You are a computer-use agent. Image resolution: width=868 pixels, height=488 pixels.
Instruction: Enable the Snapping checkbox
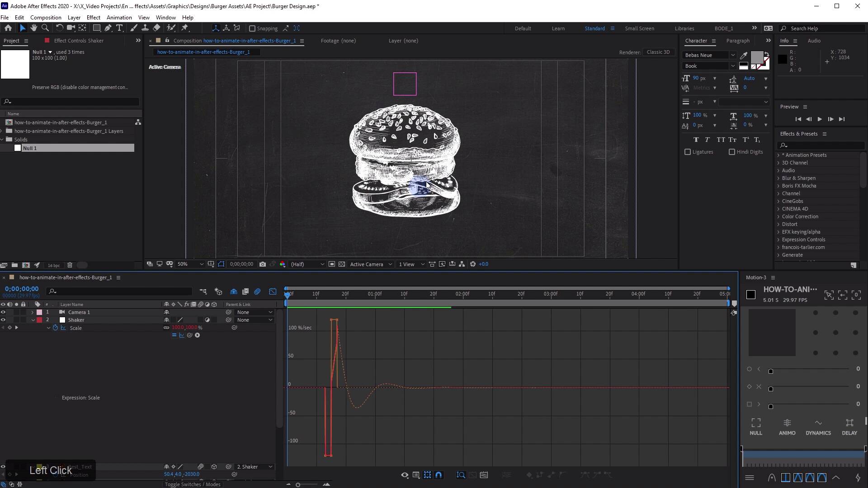tap(252, 28)
